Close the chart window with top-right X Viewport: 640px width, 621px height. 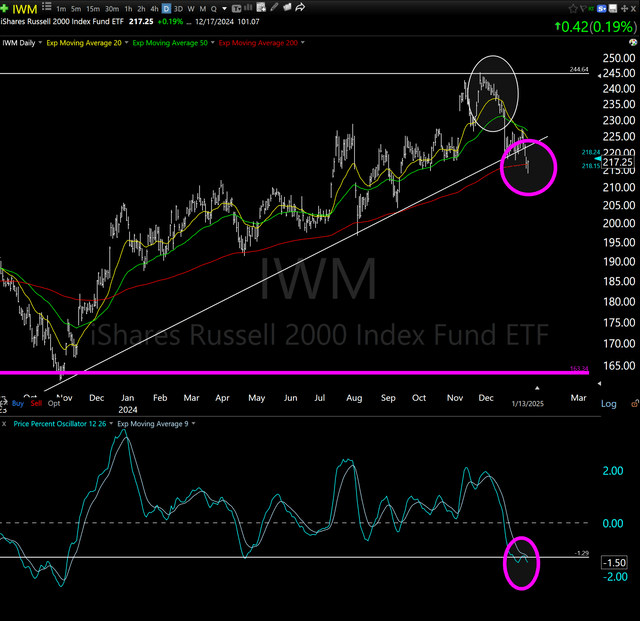[633, 8]
